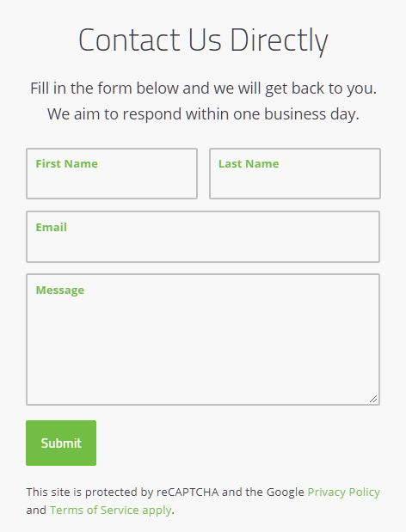Click the word 'reCAPTCHA' in footer notice

[x=188, y=492]
